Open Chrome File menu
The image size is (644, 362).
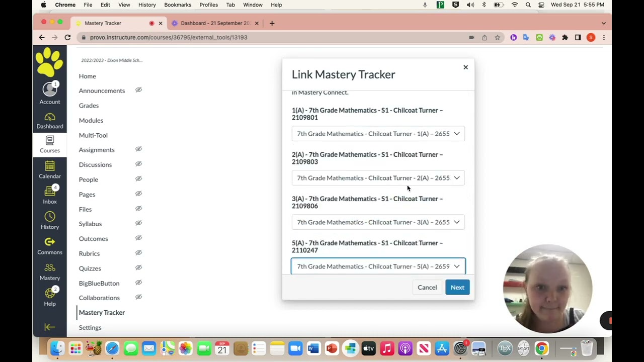tap(88, 5)
